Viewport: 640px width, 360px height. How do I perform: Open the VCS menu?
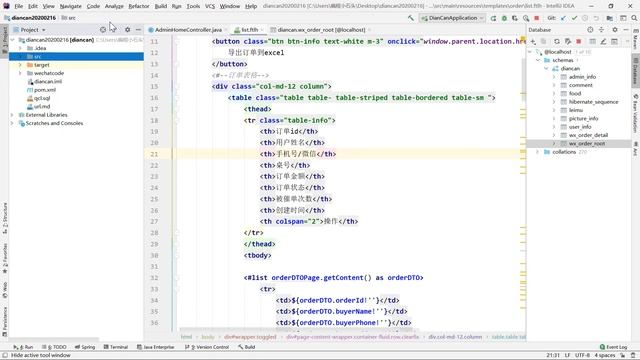[210, 6]
